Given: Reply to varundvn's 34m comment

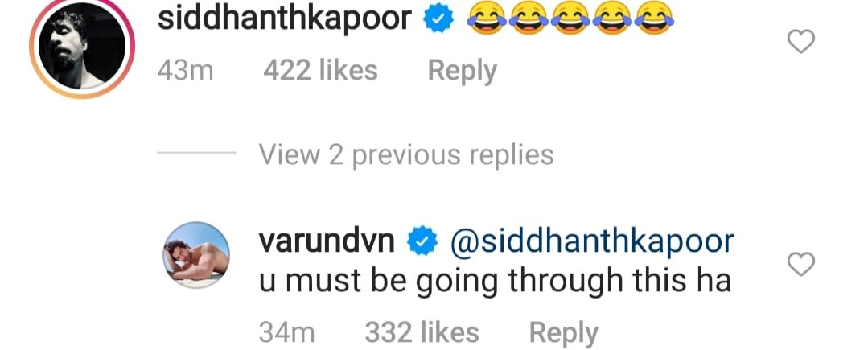Looking at the screenshot, I should (x=564, y=333).
